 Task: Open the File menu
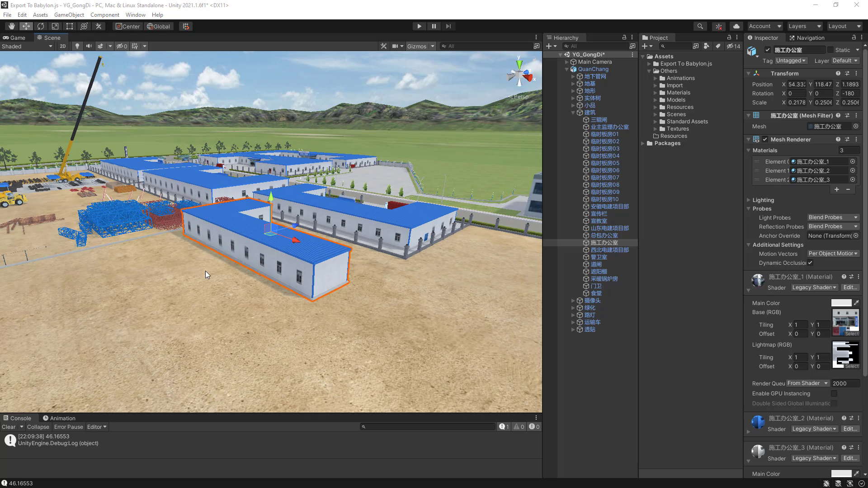pyautogui.click(x=7, y=15)
